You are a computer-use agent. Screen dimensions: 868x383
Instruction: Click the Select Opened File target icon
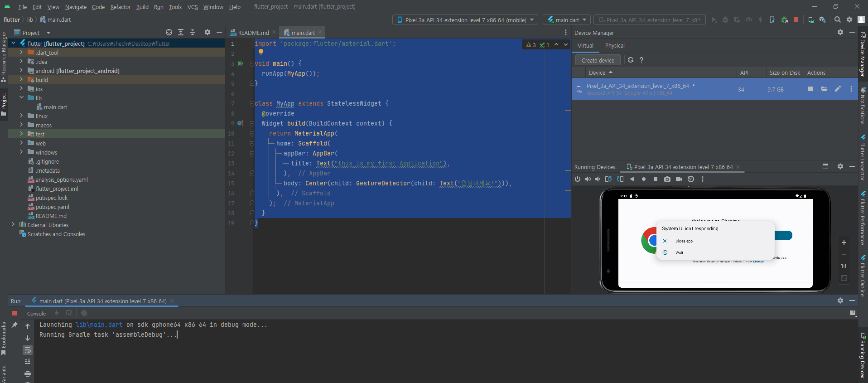(169, 32)
